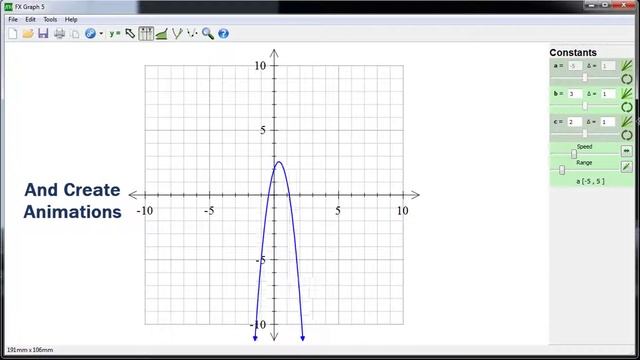Open the Help menu

pos(71,19)
